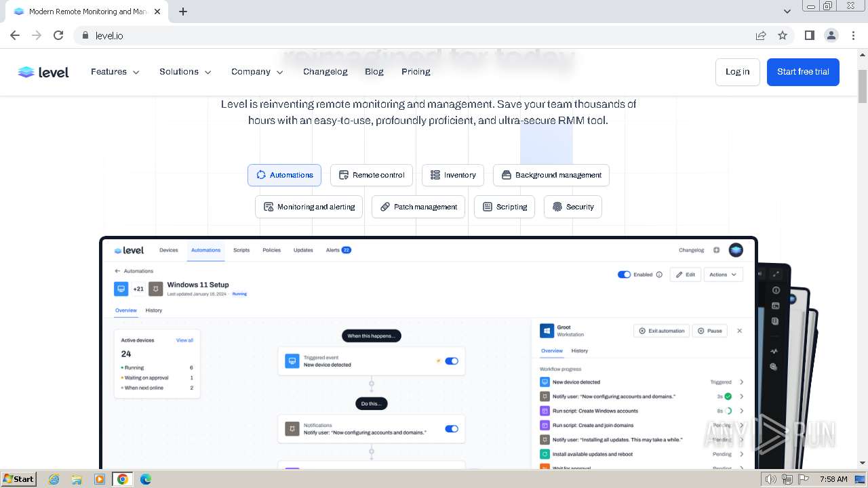Click the bell icon next to the +21 badge
This screenshot has height=488, width=868.
click(155, 289)
